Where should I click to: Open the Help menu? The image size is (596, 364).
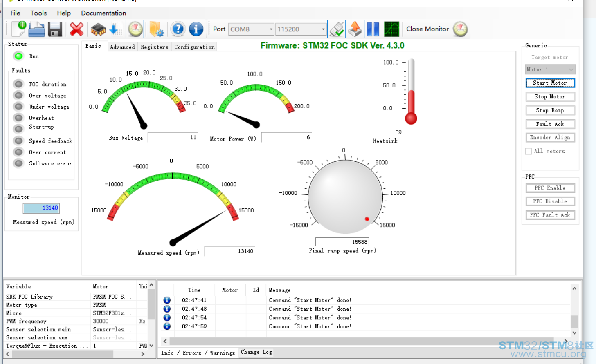(64, 13)
